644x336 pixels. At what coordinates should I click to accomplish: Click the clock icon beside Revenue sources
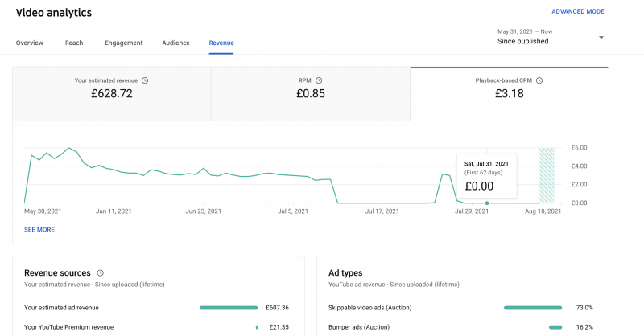[100, 273]
